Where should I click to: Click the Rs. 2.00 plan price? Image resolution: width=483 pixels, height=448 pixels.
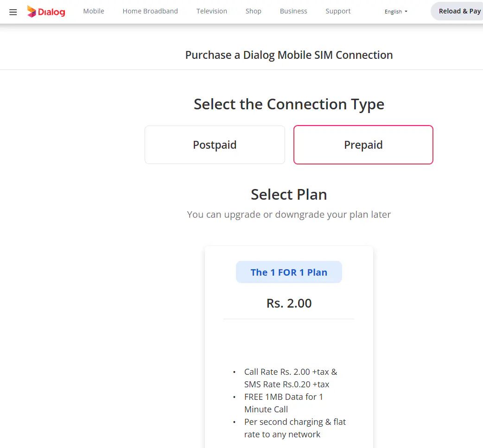coord(289,303)
